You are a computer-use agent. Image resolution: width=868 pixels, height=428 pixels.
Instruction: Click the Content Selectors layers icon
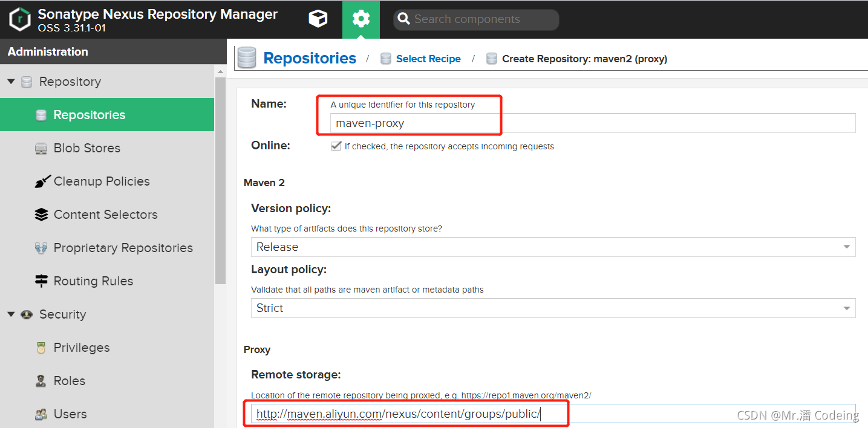(x=41, y=215)
